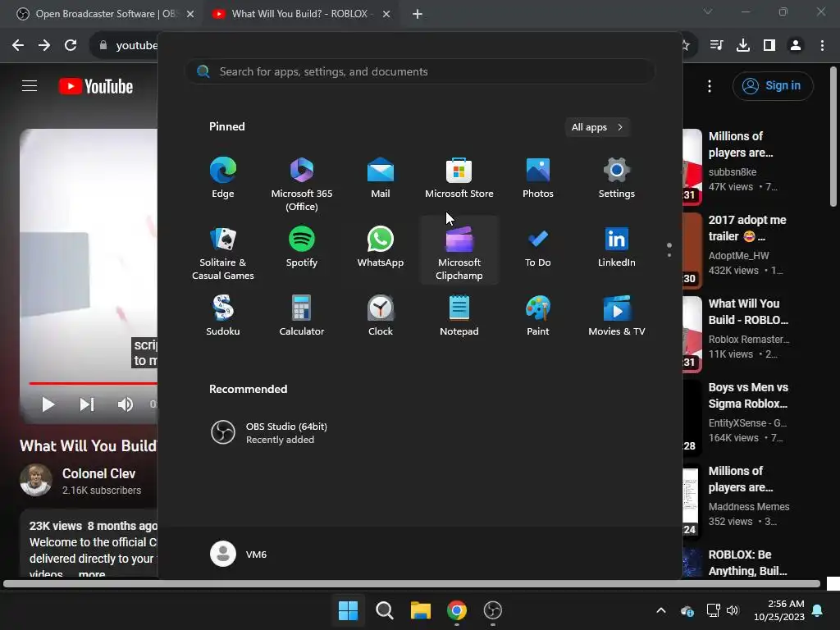Open Chrome downloads
This screenshot has width=840, height=630.
click(x=743, y=46)
